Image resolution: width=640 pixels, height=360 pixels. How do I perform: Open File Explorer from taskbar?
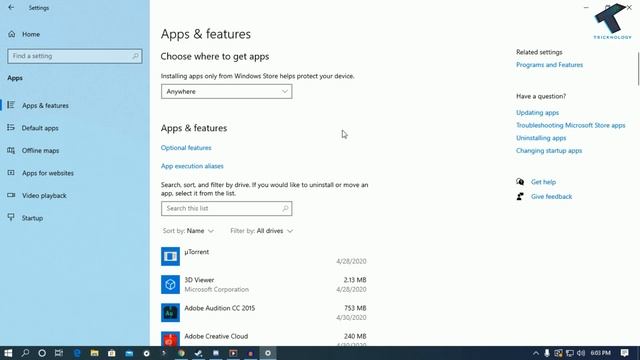94,353
